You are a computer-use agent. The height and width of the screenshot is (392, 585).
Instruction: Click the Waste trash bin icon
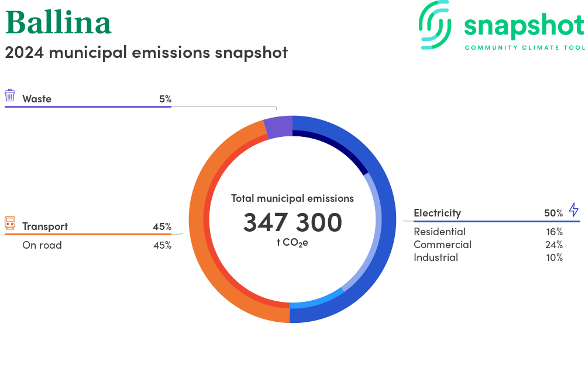(10, 95)
